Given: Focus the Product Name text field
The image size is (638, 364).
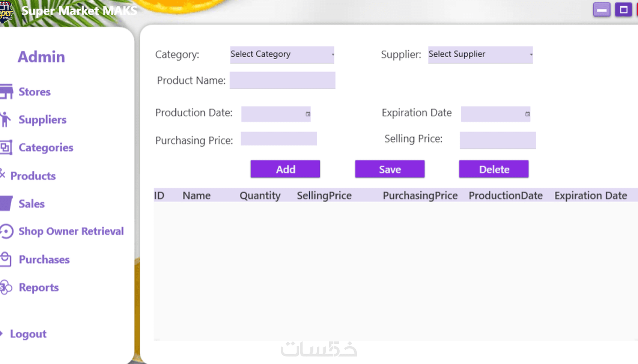Looking at the screenshot, I should (282, 81).
